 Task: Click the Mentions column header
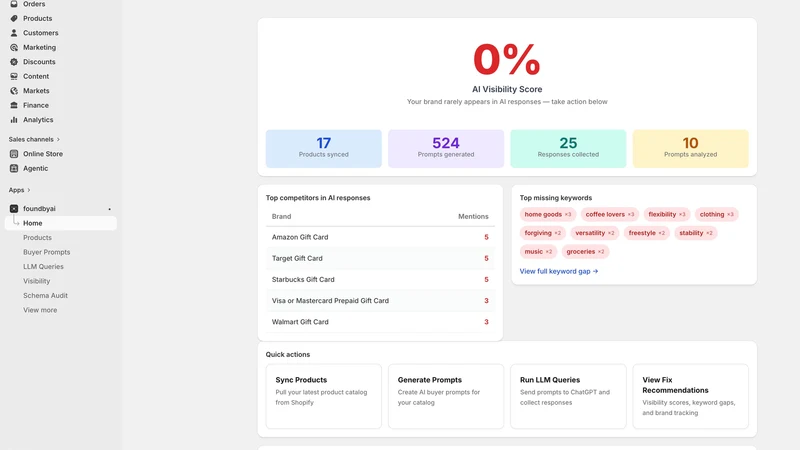pyautogui.click(x=473, y=216)
